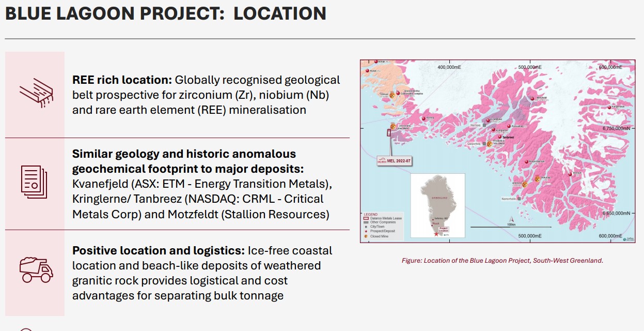Click the Nalunaq closed mine symbol

[538, 178]
